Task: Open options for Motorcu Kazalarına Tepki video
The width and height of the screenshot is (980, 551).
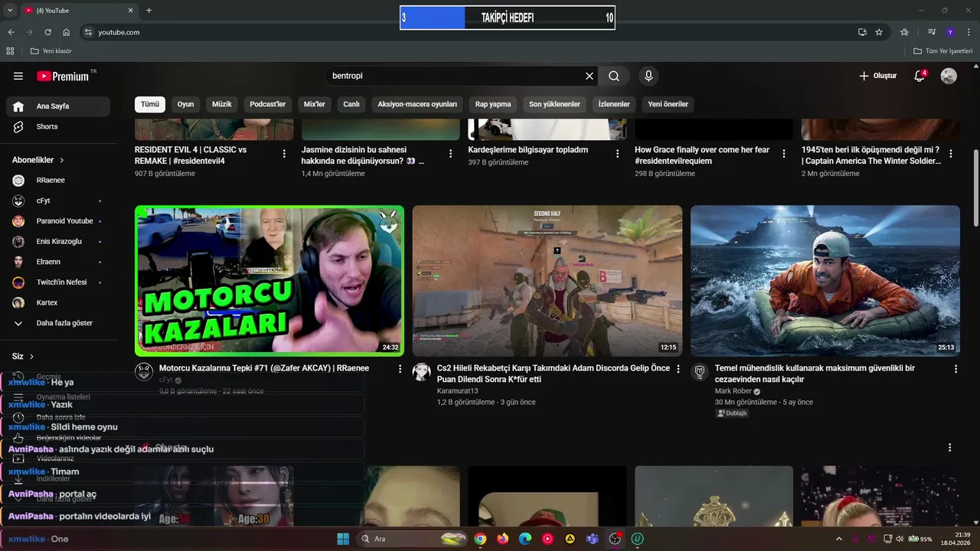Action: click(400, 369)
